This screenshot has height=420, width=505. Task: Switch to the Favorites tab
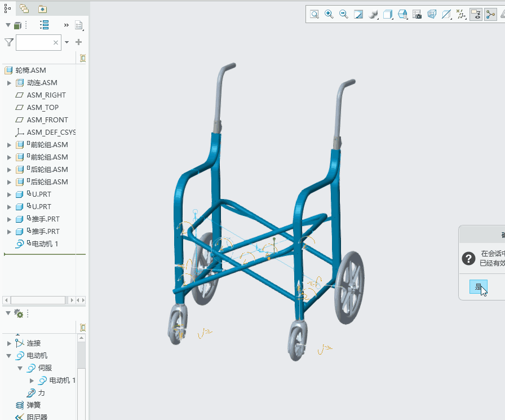[43, 9]
